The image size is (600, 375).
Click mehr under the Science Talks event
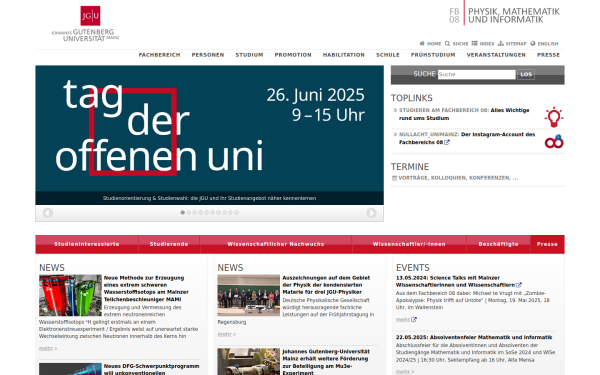point(403,320)
